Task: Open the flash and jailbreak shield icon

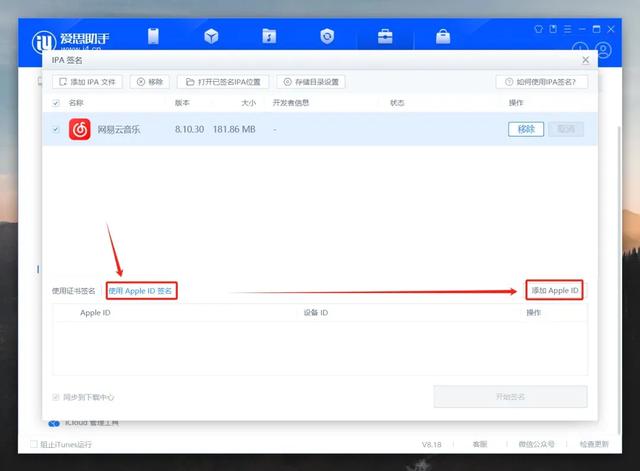Action: (327, 36)
